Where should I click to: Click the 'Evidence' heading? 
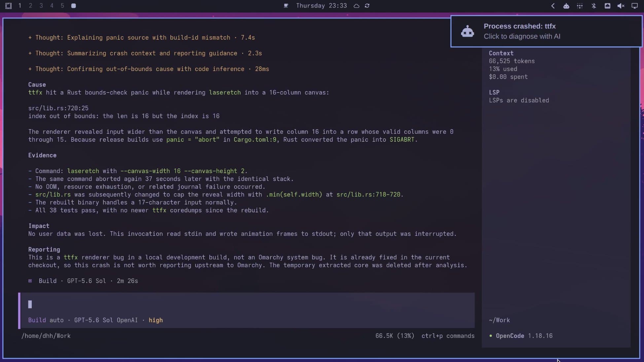(42, 155)
